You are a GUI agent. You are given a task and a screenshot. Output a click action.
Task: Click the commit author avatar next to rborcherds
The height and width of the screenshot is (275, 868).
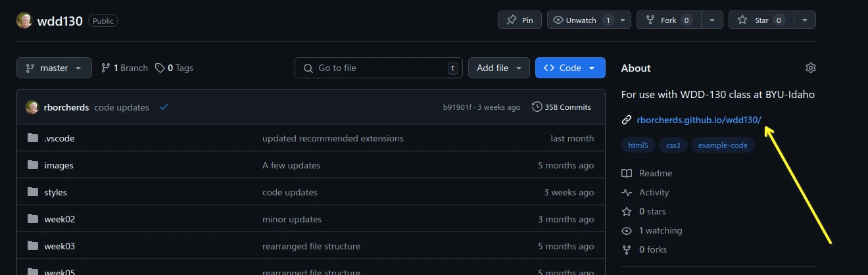[x=32, y=107]
